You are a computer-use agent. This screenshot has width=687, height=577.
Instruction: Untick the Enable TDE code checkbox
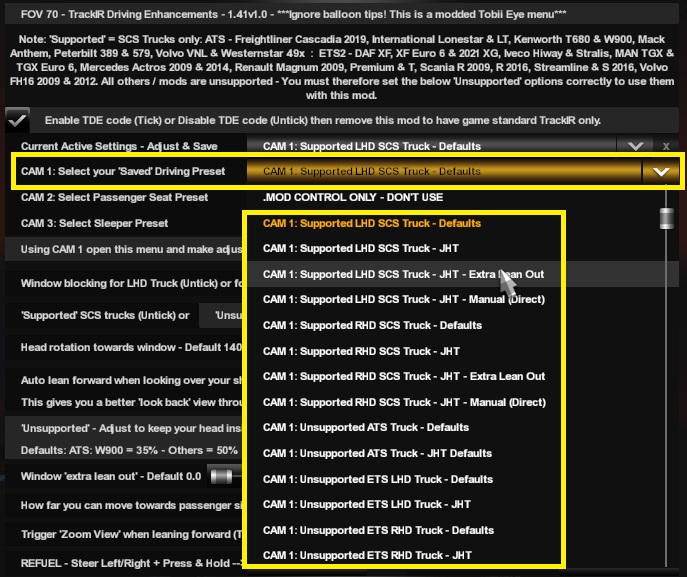coord(18,120)
